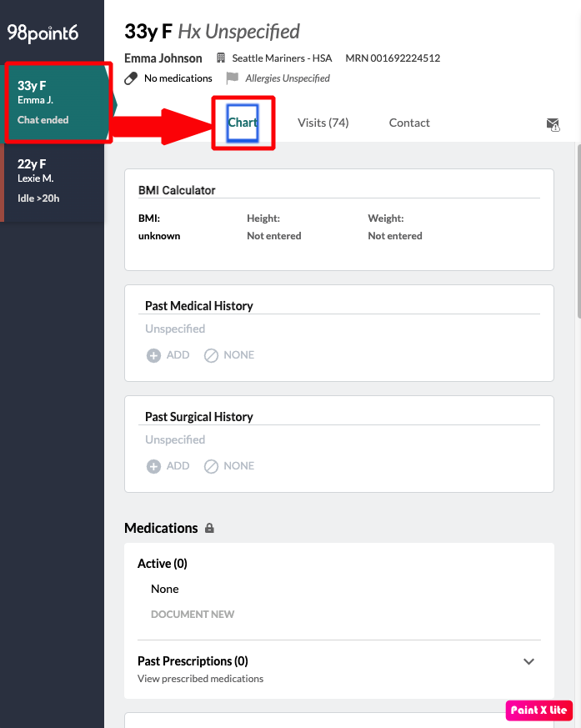Click the vertical scrollbar on right
This screenshot has width=581, height=728.
[578, 233]
